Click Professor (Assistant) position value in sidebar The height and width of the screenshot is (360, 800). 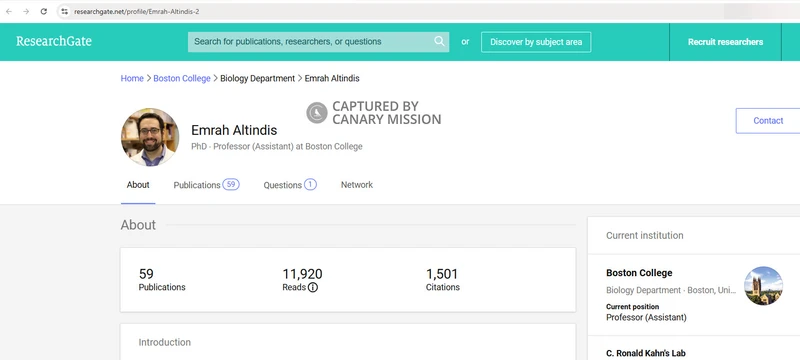coord(646,317)
